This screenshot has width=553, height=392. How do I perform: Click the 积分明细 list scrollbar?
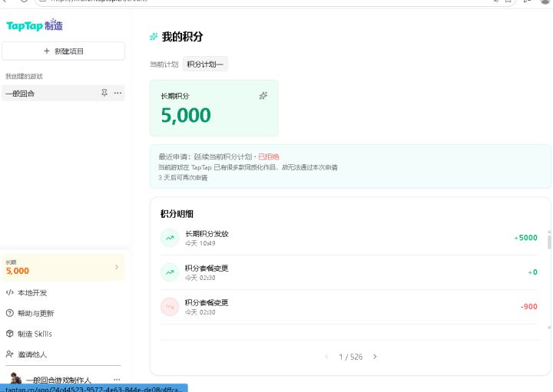549,242
